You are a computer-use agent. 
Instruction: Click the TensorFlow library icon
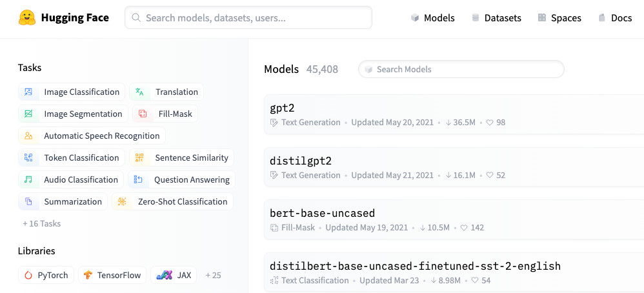(88, 276)
